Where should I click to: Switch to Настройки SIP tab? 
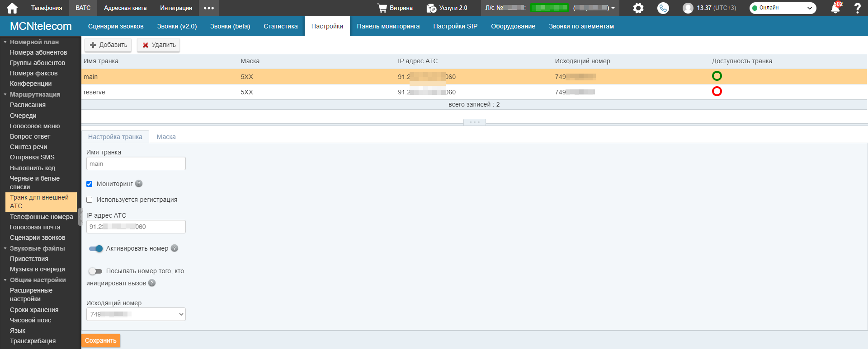pyautogui.click(x=455, y=26)
